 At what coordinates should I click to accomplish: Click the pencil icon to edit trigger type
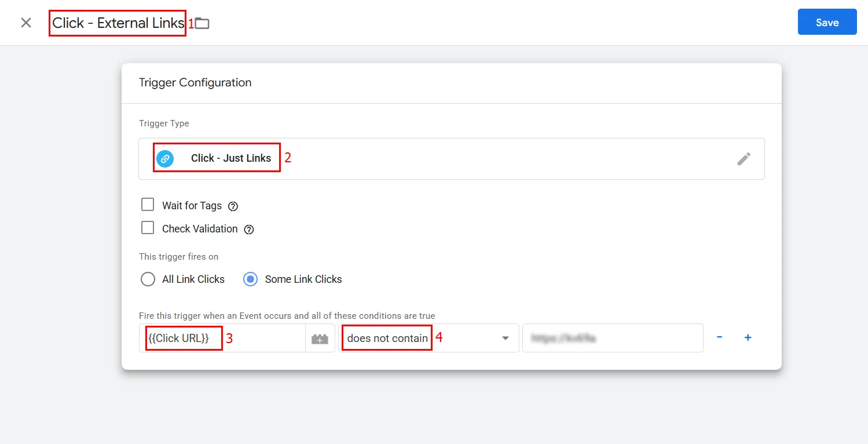(744, 159)
